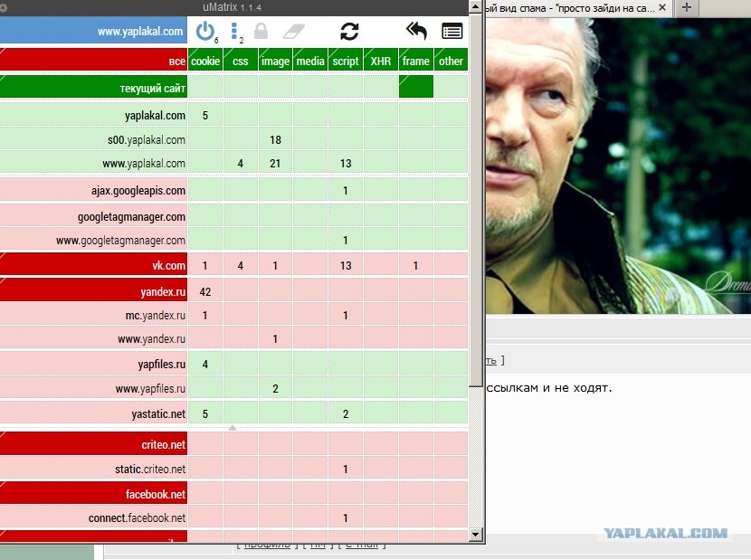751x560 pixels.
Task: Toggle the other column header
Action: (451, 60)
